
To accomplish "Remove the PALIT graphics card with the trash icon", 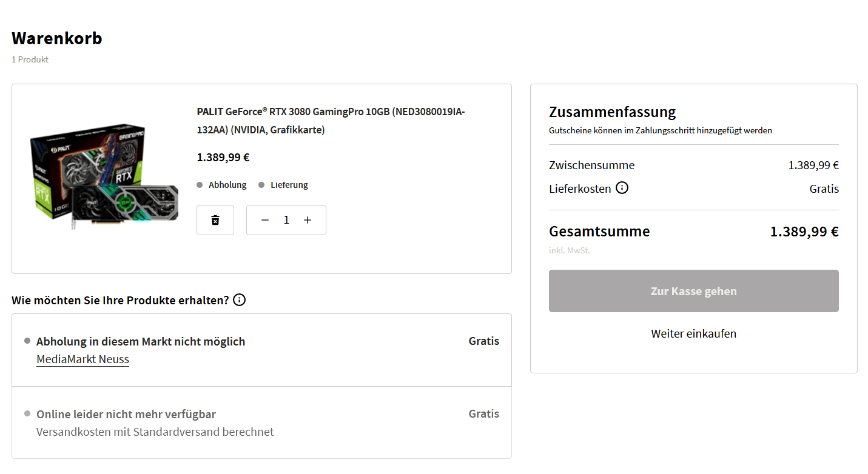I will (x=215, y=220).
